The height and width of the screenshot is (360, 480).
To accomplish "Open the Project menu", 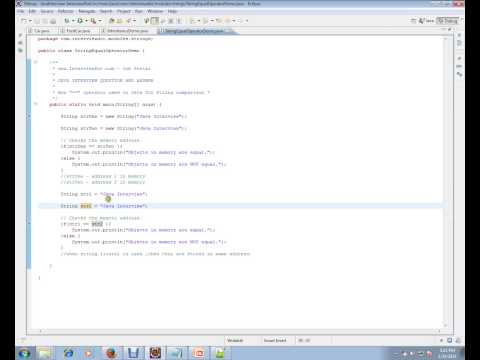I will click(124, 11).
